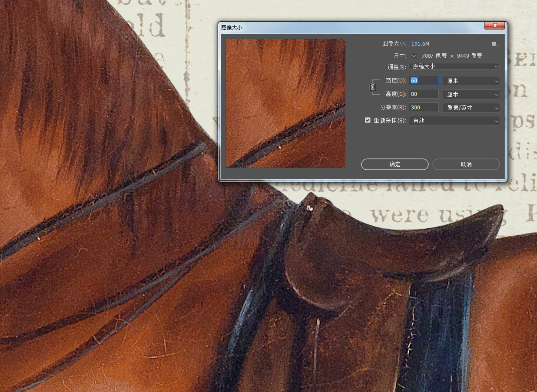Viewport: 537px width, 392px height.
Task: Toggle the width-height constrain proportions link
Action: coord(372,87)
